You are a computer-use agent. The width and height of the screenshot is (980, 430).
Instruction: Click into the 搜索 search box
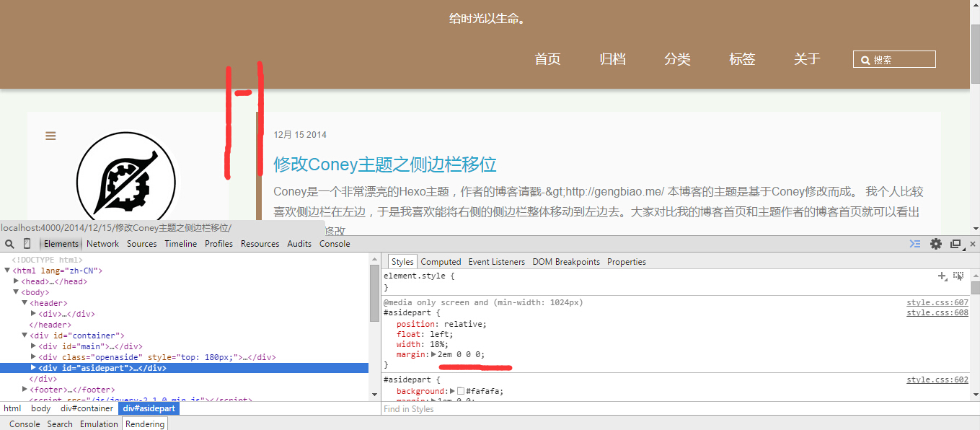[894, 59]
